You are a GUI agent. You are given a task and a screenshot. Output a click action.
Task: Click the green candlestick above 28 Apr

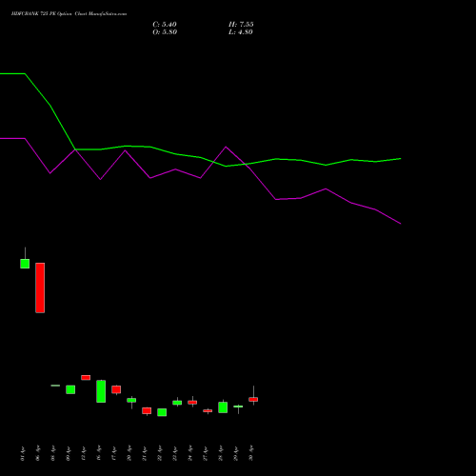(223, 407)
